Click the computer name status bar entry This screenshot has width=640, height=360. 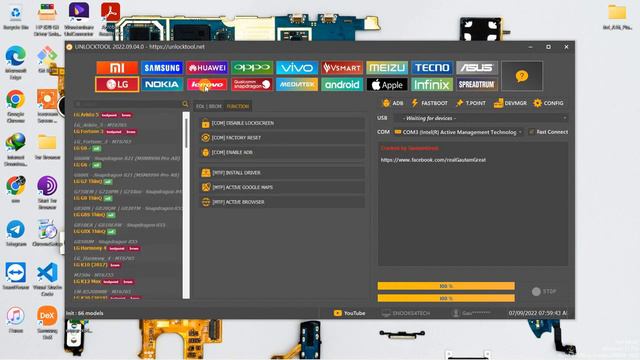406,313
